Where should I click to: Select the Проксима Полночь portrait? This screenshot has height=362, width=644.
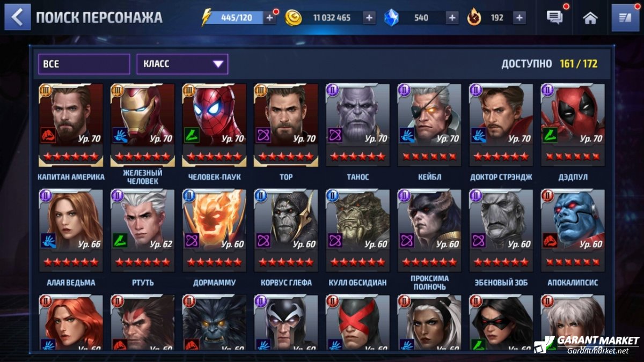tap(429, 231)
